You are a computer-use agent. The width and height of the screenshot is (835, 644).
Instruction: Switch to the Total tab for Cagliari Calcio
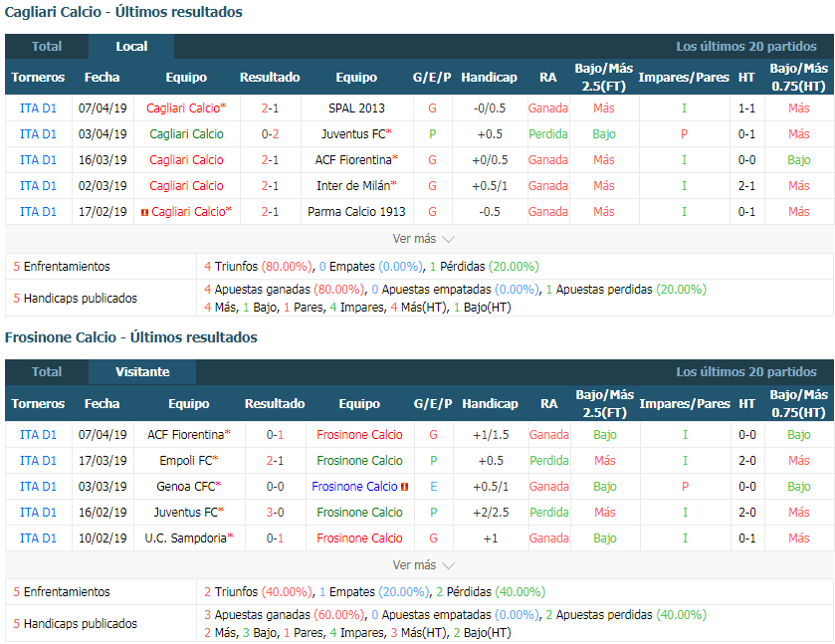47,47
